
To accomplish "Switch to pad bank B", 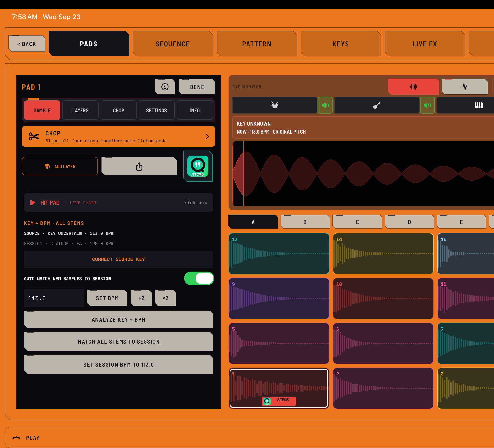I will point(305,222).
